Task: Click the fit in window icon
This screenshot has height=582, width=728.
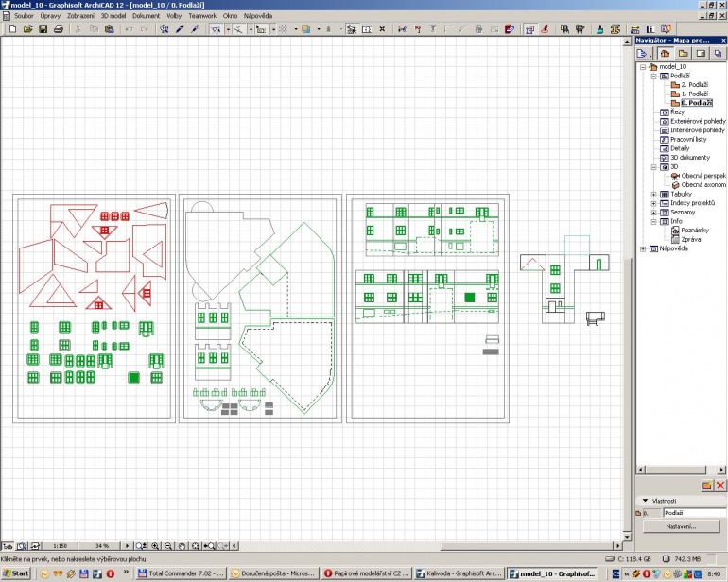Action: [x=196, y=546]
